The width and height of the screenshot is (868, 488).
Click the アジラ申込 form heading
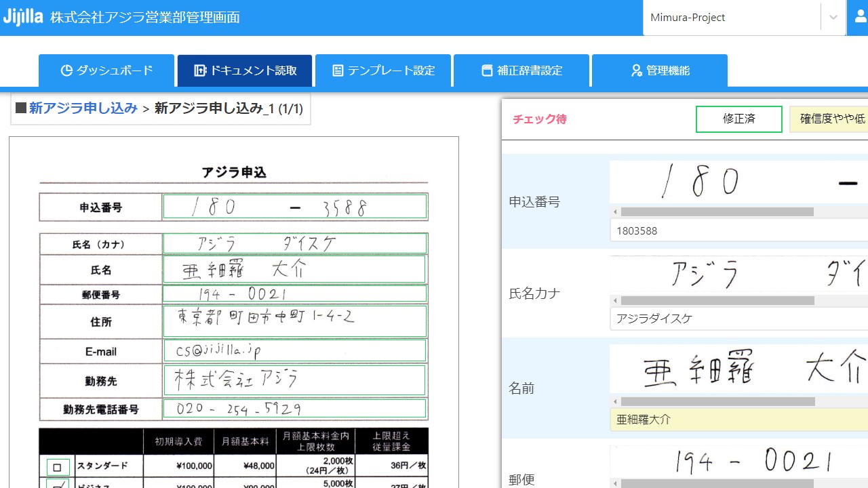pos(234,172)
